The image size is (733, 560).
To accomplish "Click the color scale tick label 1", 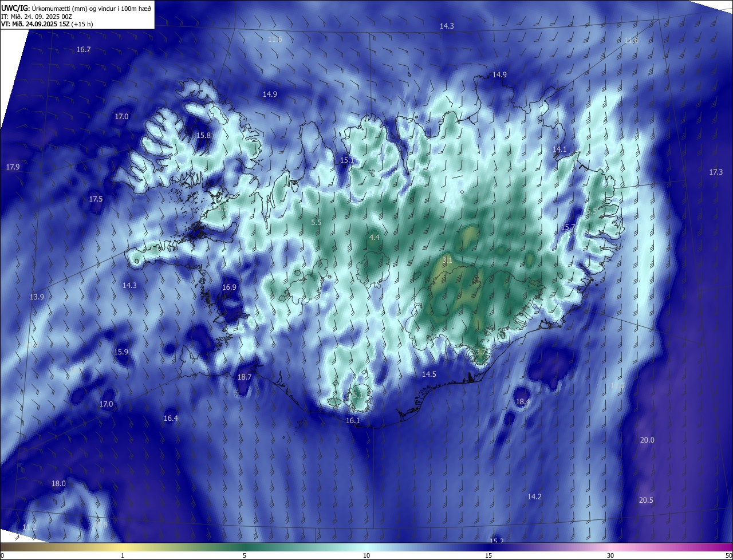I will pos(123,556).
